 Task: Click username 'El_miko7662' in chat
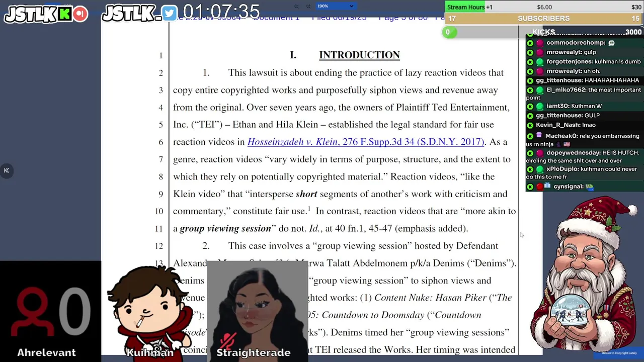coord(566,90)
